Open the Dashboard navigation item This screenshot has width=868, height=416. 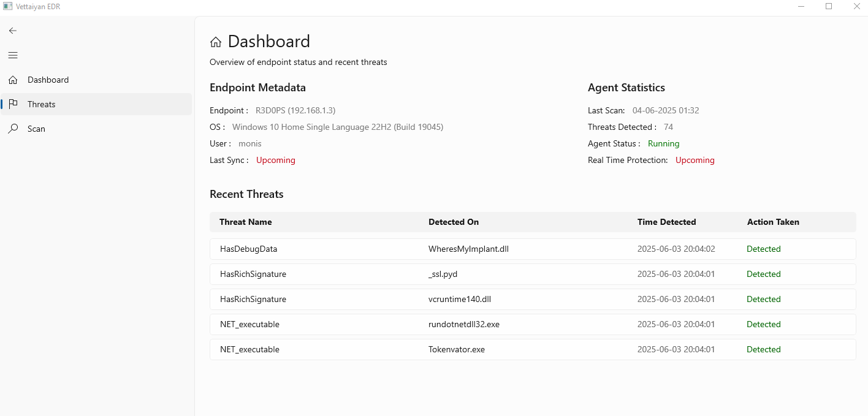(x=48, y=80)
